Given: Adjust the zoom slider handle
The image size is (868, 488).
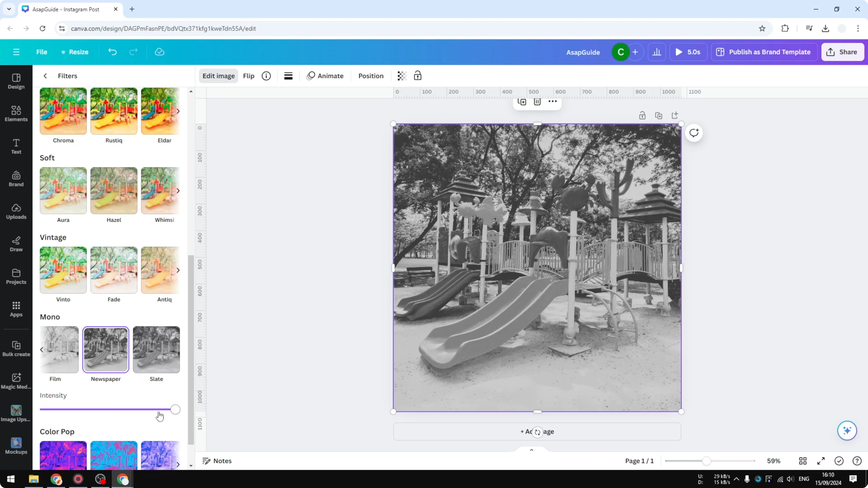Looking at the screenshot, I should point(707,461).
